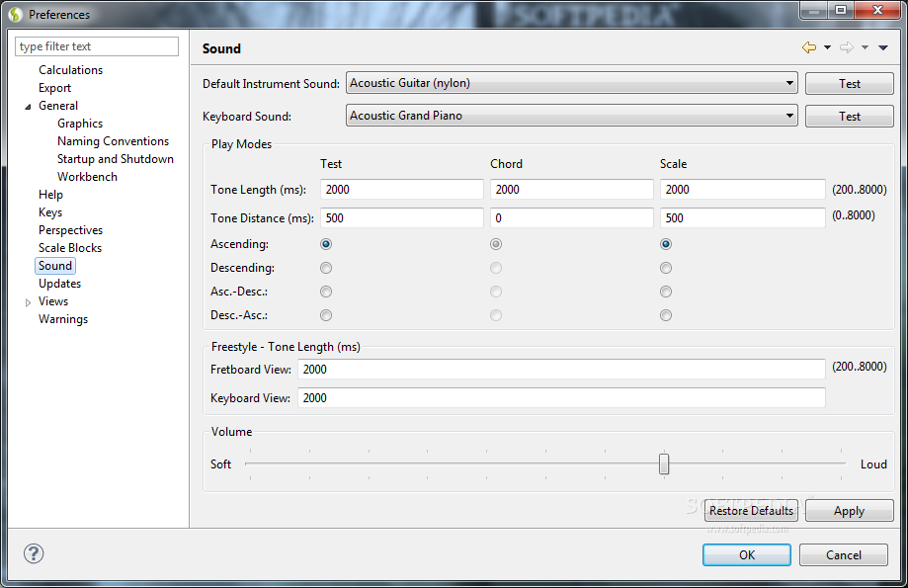Click the Apply button
908x588 pixels.
tap(849, 510)
